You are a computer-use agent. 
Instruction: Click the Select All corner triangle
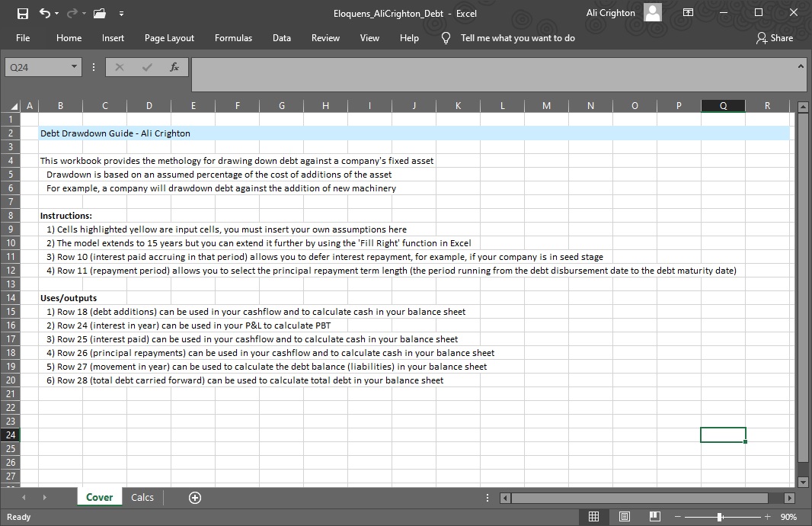click(14, 106)
